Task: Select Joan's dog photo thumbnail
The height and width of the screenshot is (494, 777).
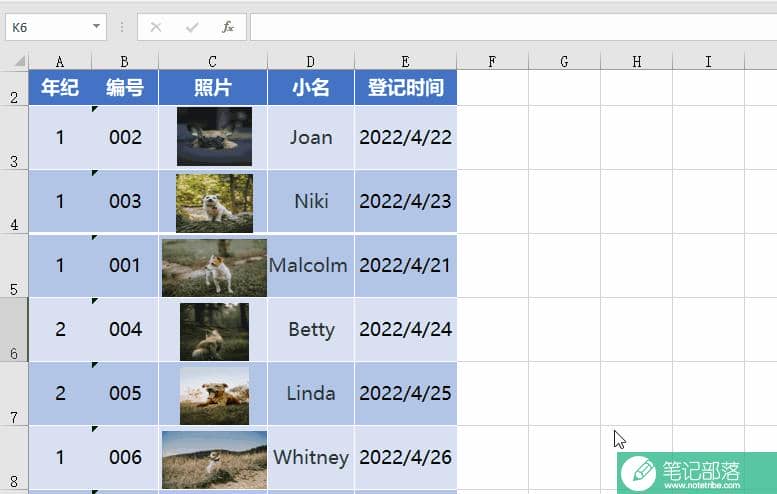Action: coord(214,136)
